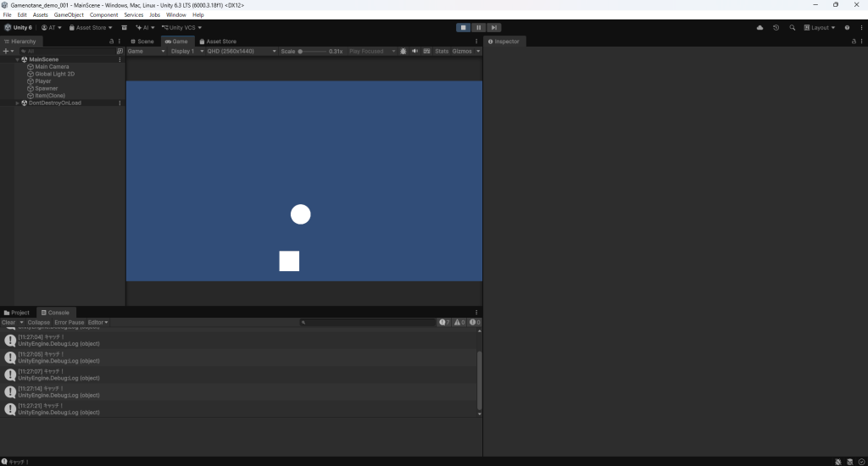Toggle the Collapse option in Console
The image size is (868, 466).
39,322
